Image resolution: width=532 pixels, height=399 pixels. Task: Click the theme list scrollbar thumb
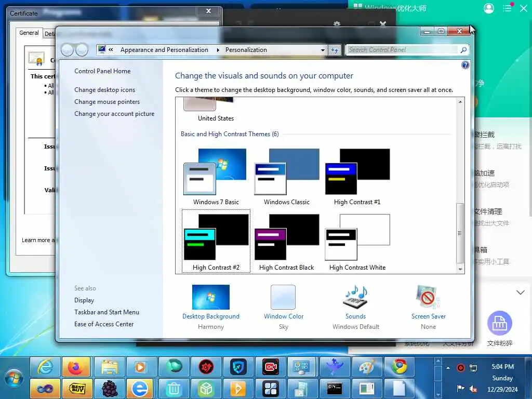pyautogui.click(x=460, y=233)
